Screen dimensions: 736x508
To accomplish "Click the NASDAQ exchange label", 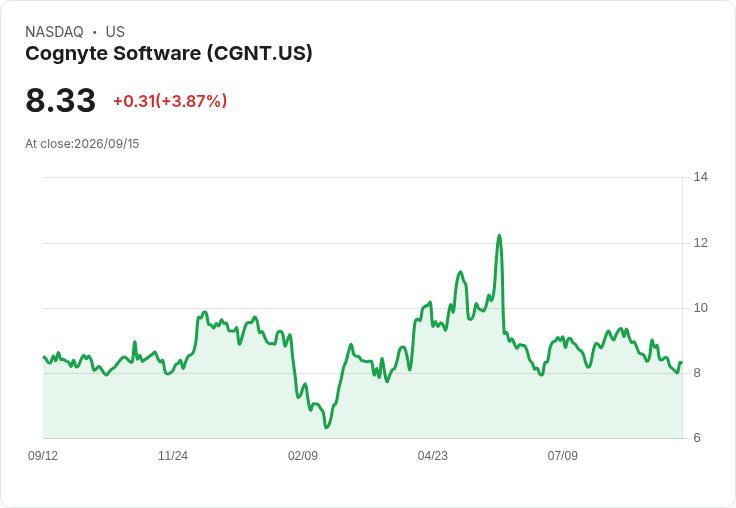I will click(54, 32).
